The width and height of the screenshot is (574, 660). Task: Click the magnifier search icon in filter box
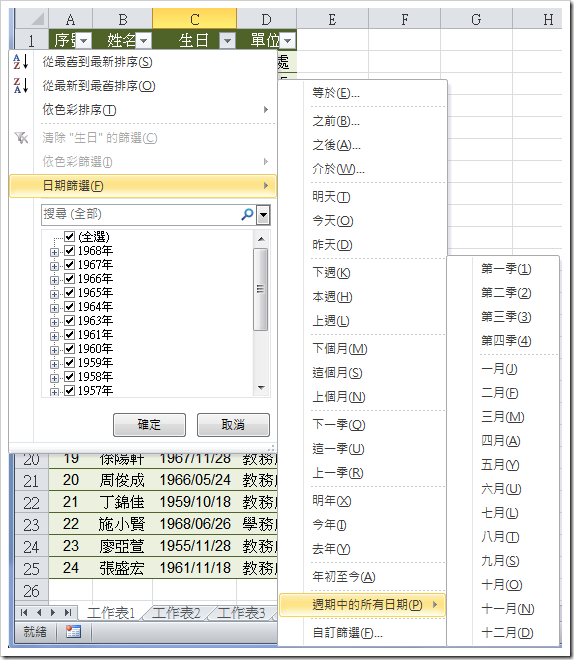click(247, 214)
